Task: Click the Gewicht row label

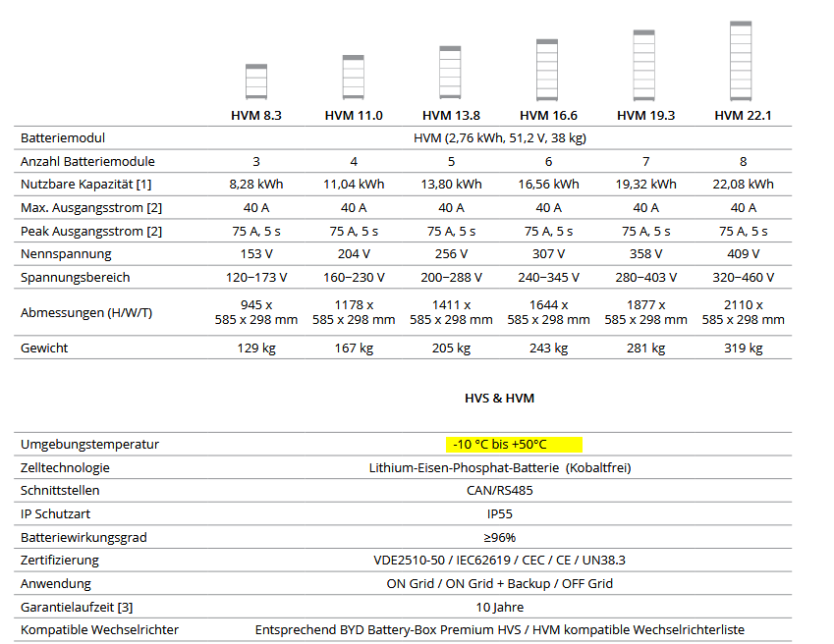Action: tap(44, 349)
